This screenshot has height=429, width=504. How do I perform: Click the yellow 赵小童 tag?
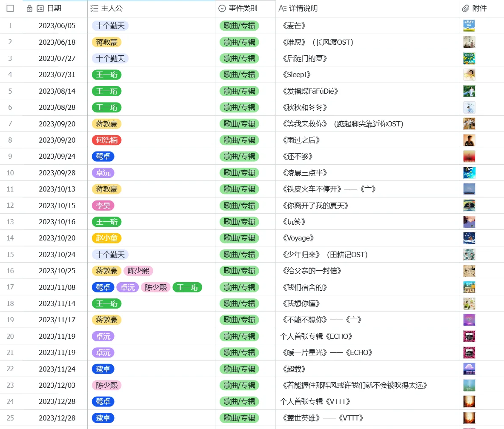(x=107, y=238)
